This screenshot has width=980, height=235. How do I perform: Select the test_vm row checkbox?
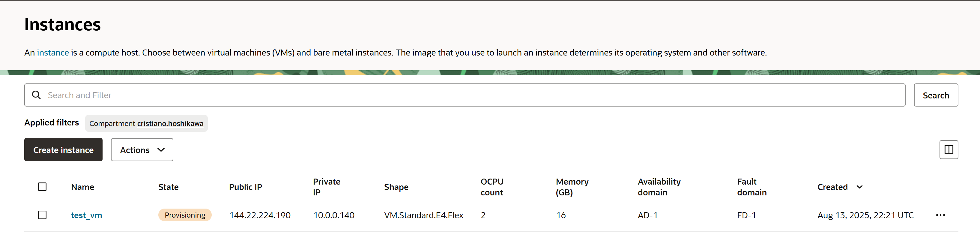tap(42, 215)
